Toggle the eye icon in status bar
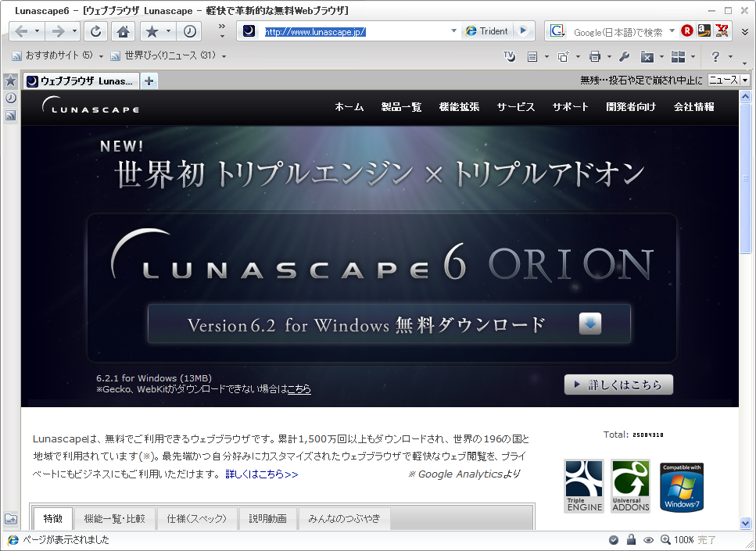The height and width of the screenshot is (551, 756). (x=648, y=540)
